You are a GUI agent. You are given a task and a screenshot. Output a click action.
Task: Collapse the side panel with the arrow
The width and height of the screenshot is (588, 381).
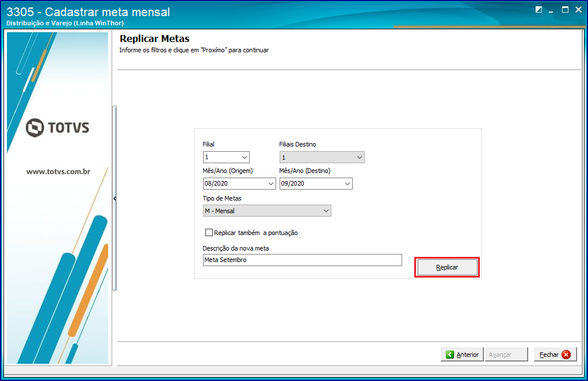(x=114, y=199)
